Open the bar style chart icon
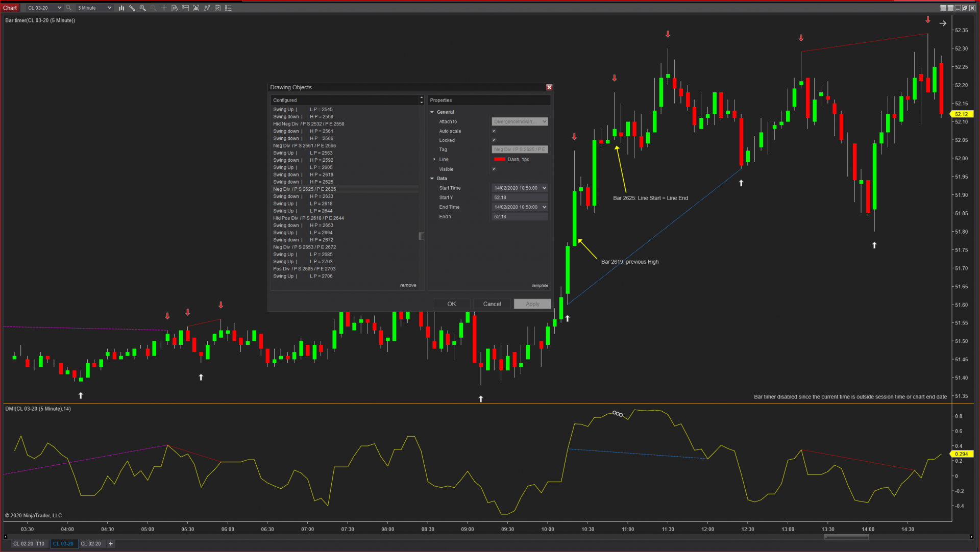Screen dimensions: 980x552 (x=121, y=8)
